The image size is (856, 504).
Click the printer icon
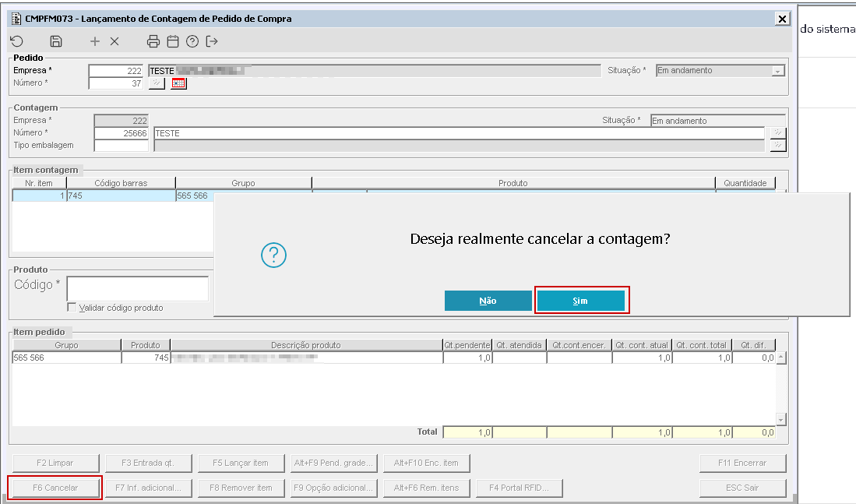[x=153, y=41]
